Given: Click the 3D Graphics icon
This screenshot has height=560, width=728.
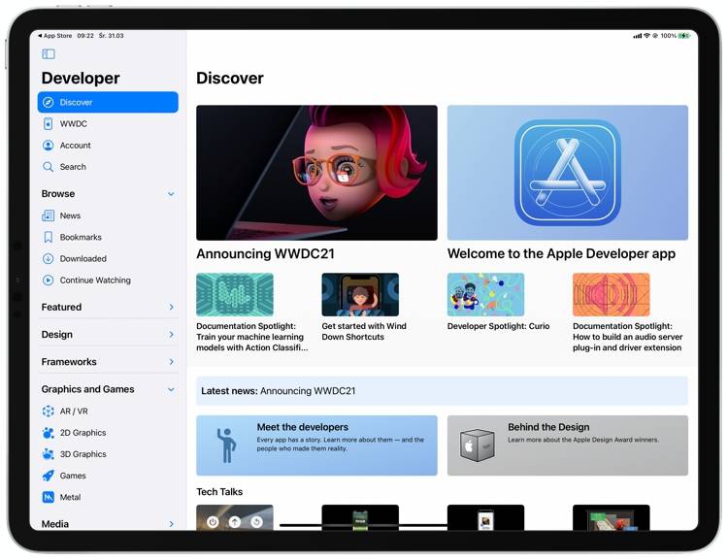Looking at the screenshot, I should point(48,454).
